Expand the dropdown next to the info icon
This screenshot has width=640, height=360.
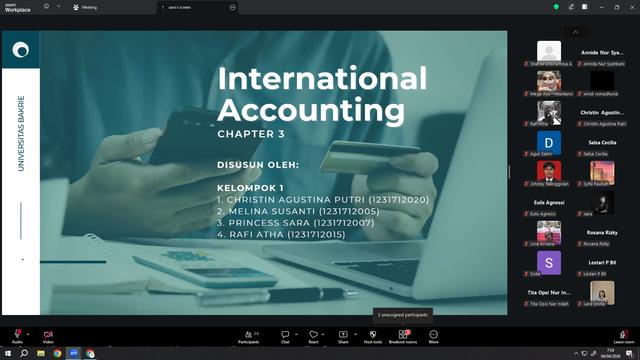(x=58, y=6)
